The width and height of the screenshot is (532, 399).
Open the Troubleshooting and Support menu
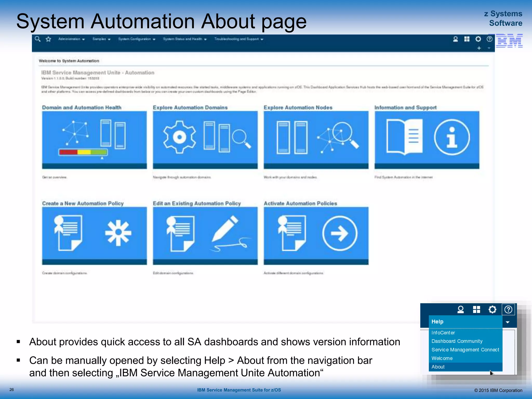coord(239,39)
